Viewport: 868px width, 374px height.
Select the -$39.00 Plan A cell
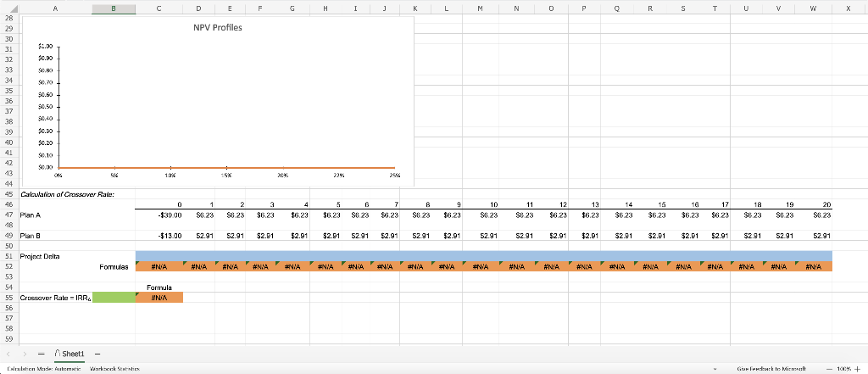pos(159,215)
